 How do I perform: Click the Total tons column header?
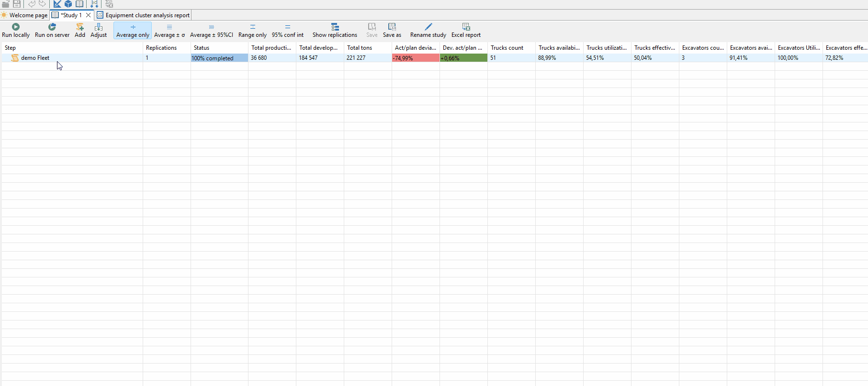point(368,48)
